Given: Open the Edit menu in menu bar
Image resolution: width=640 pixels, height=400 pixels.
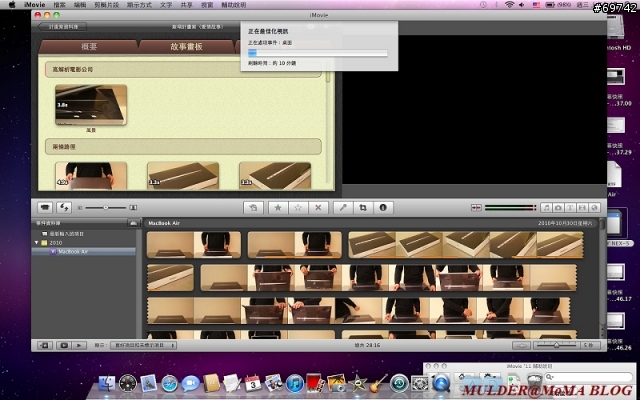Looking at the screenshot, I should [x=80, y=5].
